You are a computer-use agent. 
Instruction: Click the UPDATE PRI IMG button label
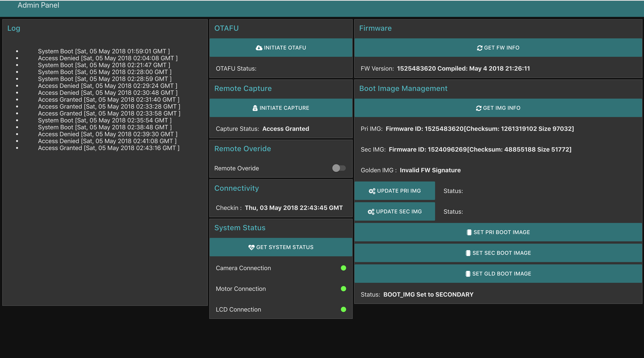click(399, 191)
